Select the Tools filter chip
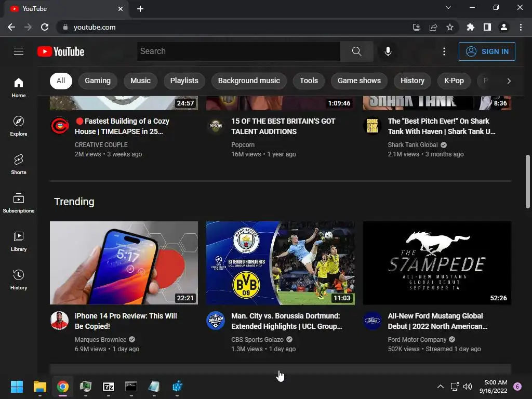This screenshot has height=399, width=532. 309,81
